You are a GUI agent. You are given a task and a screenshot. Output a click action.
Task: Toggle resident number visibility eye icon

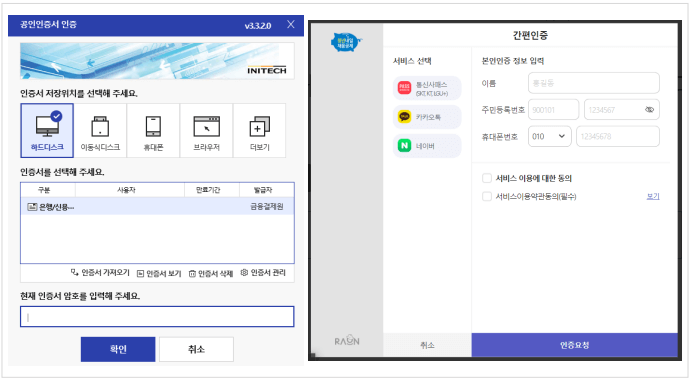point(650,110)
